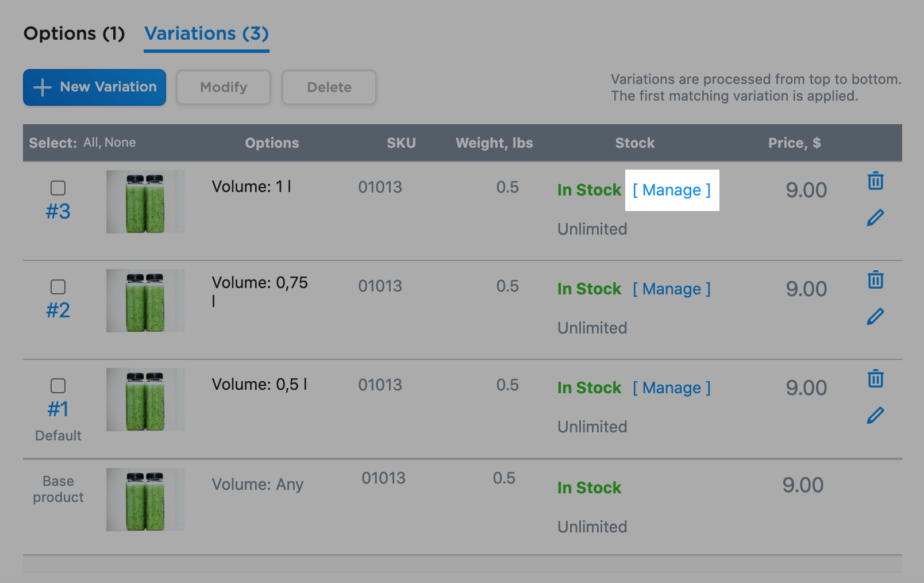Delete variation #3 using its trash icon
The height and width of the screenshot is (583, 924).
(x=875, y=181)
